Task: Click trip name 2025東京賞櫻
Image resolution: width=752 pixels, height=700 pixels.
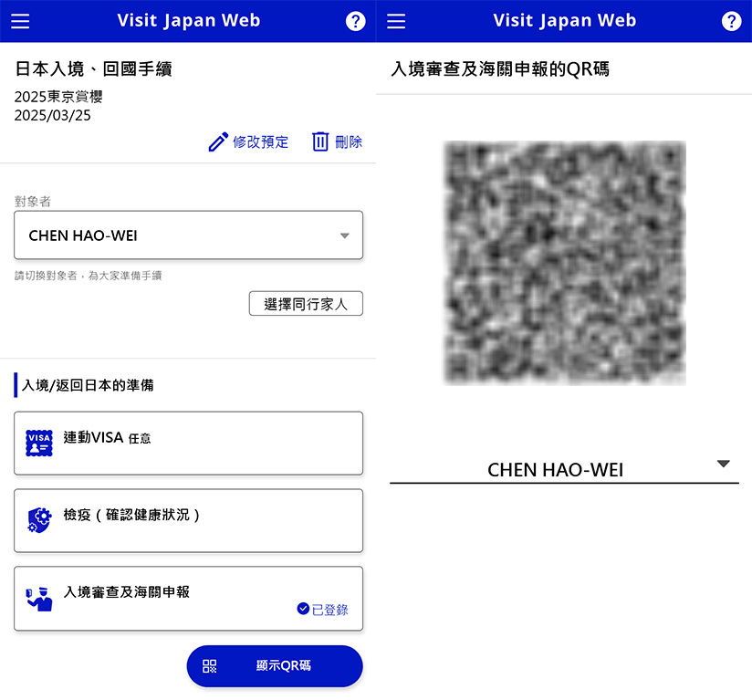Action: tap(58, 97)
